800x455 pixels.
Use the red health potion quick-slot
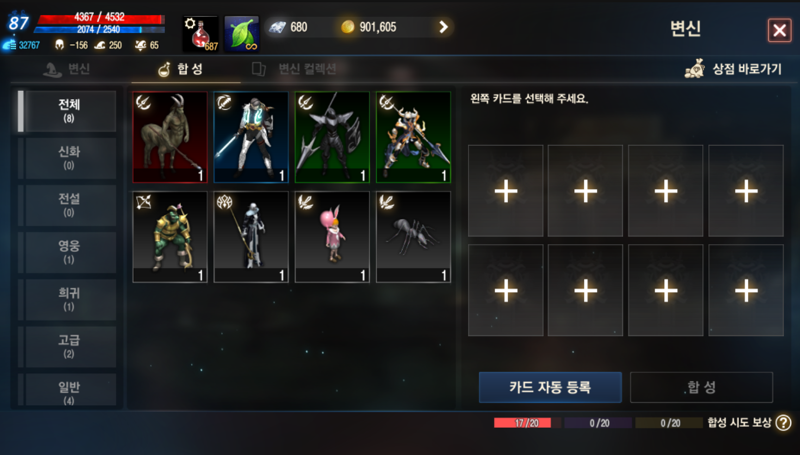tap(201, 34)
